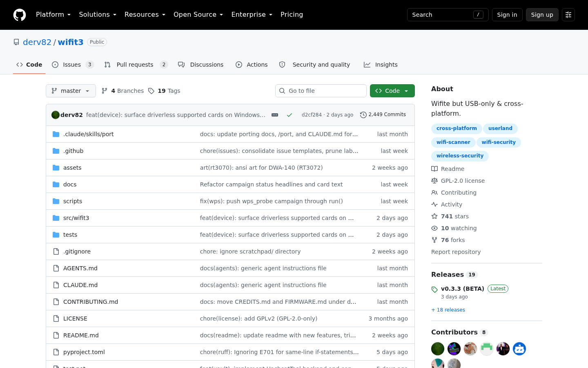Open the Security and quality tab
588x368 pixels.
(315, 65)
